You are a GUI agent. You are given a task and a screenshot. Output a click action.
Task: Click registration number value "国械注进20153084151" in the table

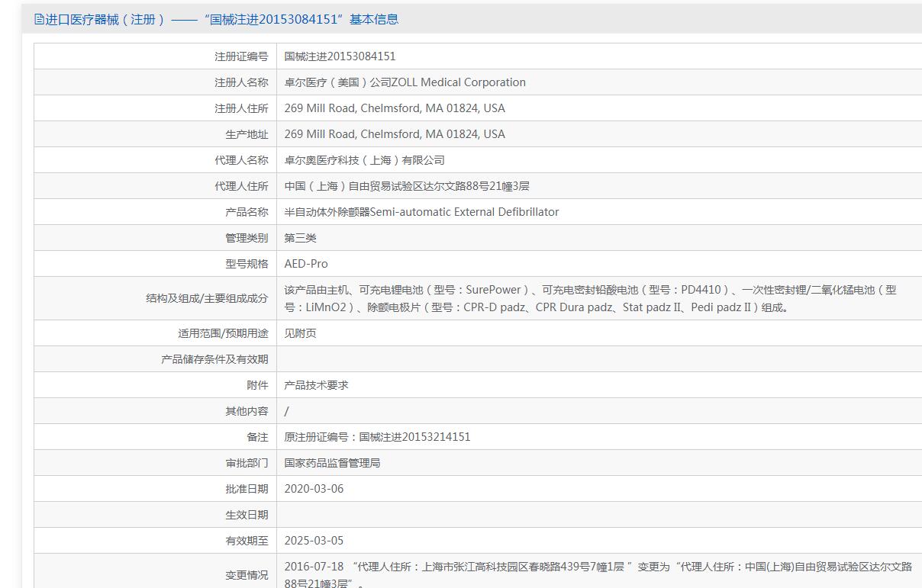(340, 56)
